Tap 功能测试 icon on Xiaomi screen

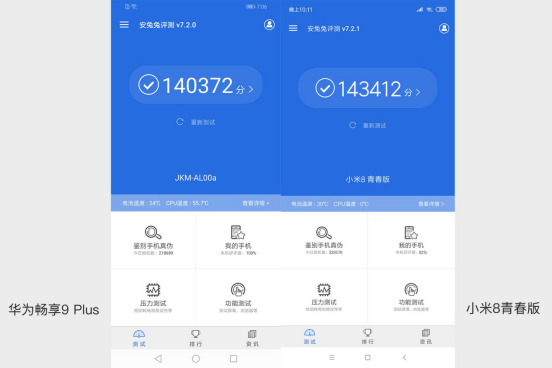pyautogui.click(x=411, y=289)
